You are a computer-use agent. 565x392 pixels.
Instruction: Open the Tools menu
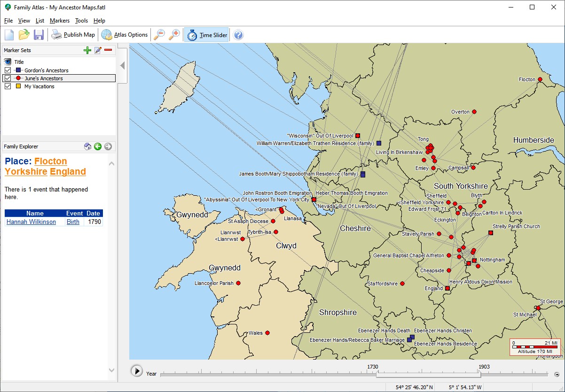coord(81,21)
